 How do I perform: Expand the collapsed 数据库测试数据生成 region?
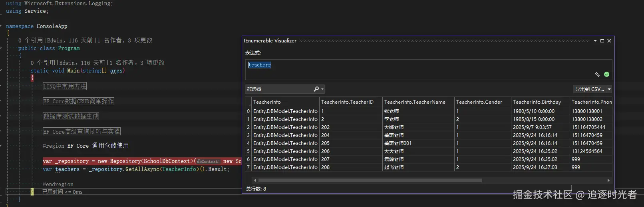(x=71, y=116)
